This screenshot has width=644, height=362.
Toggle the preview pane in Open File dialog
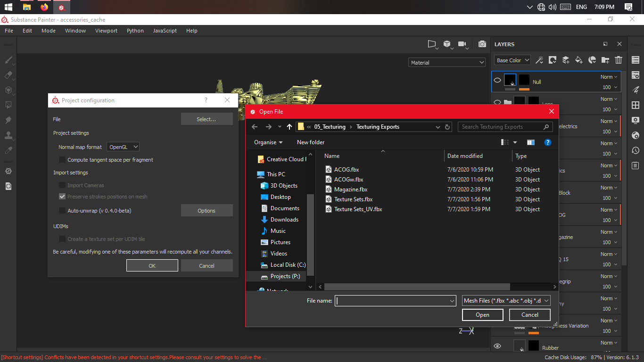tap(531, 142)
